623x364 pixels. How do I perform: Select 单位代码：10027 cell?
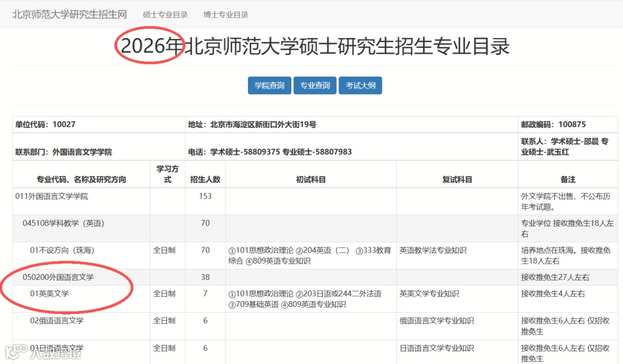[x=99, y=125]
